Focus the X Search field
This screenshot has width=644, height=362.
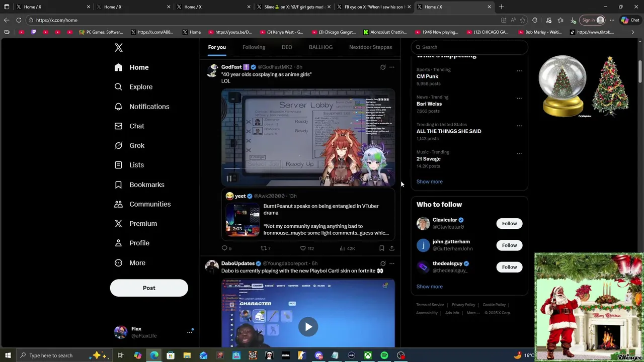469,47
